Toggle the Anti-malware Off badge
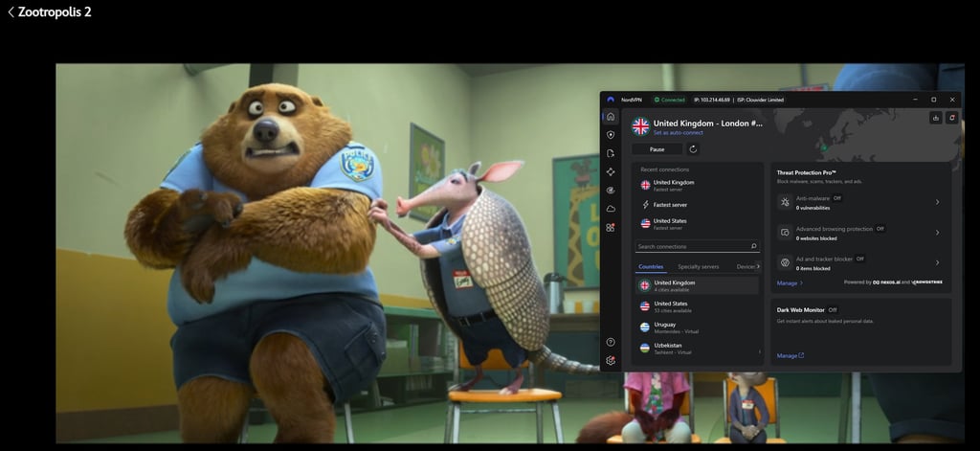This screenshot has width=980, height=451. [x=836, y=198]
